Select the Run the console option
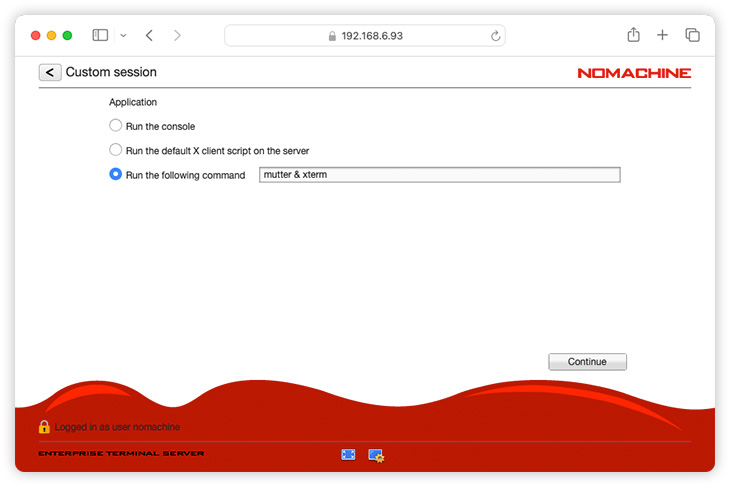The height and width of the screenshot is (485, 730). pyautogui.click(x=116, y=126)
